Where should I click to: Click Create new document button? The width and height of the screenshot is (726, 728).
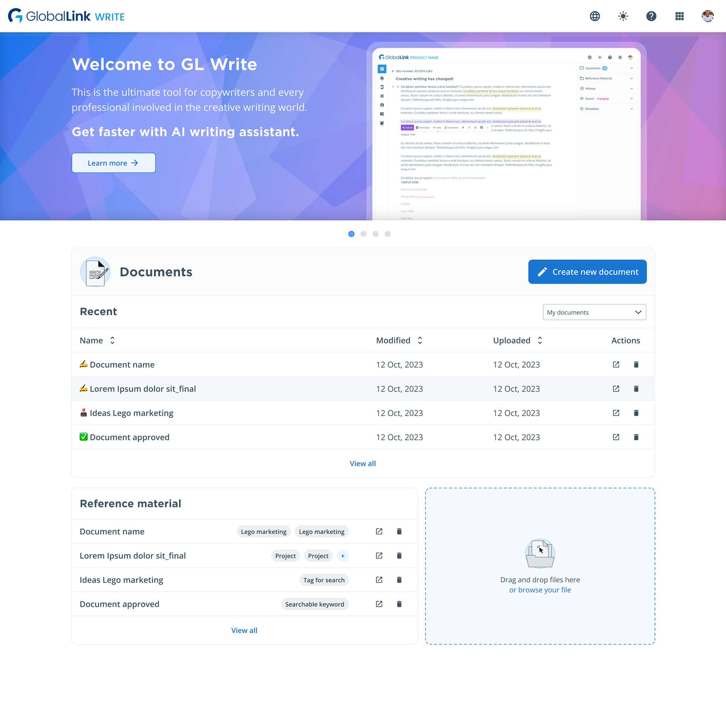(x=587, y=272)
